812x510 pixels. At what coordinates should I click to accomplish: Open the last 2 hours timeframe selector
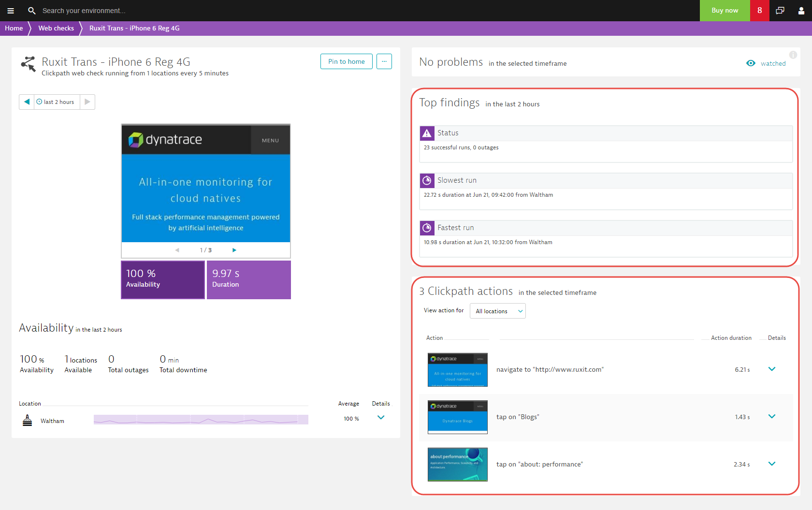tap(57, 102)
